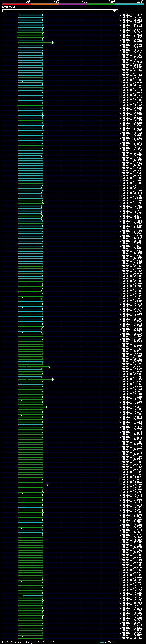Select the UniRef100_P35079 label
Viewport: 146px width, 644px height.
131,246
